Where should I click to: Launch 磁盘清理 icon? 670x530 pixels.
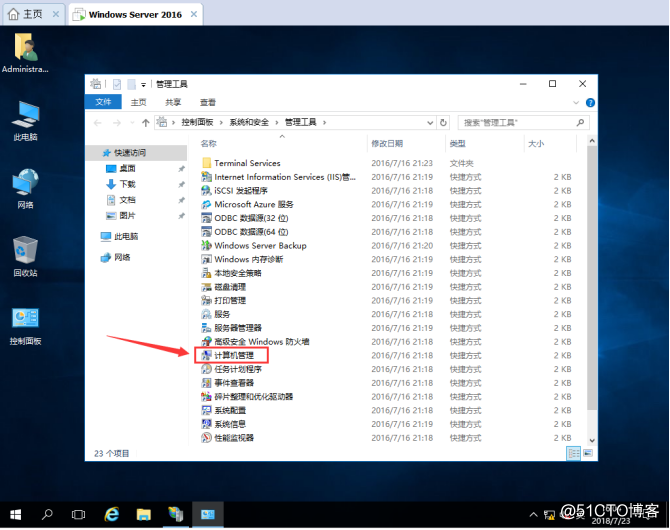[x=206, y=286]
